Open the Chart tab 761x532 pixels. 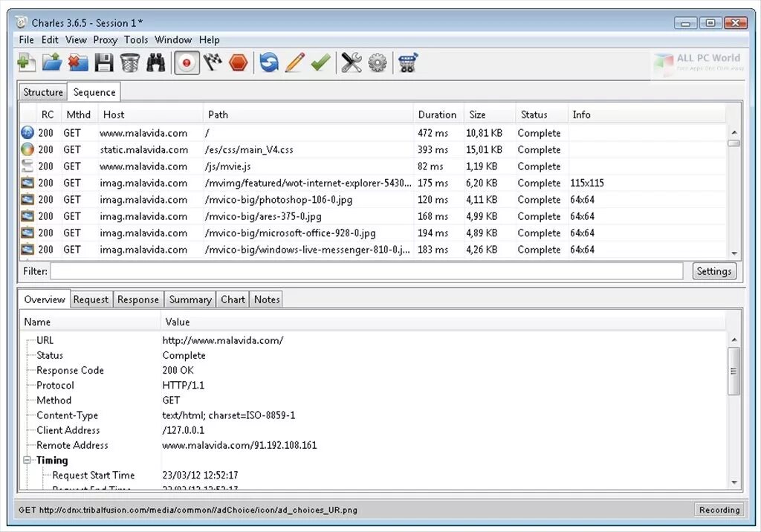(233, 299)
